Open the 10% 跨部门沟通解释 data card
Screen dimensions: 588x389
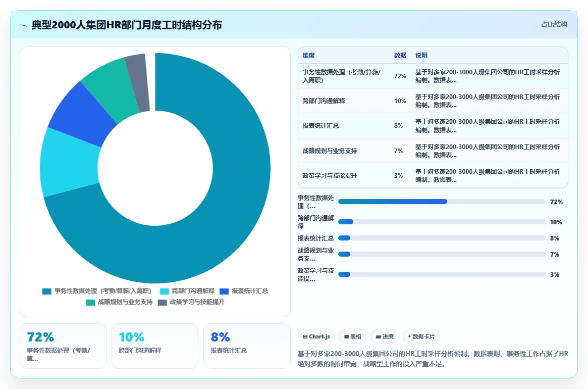tap(155, 346)
